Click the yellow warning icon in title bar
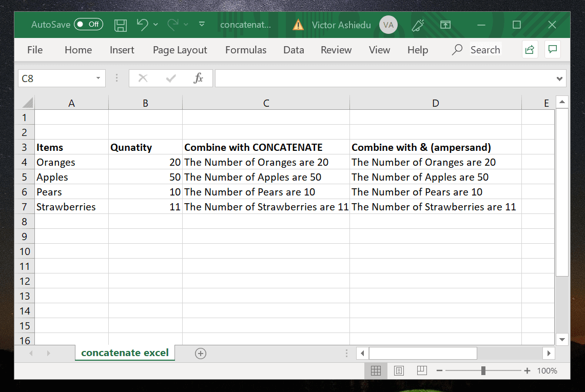 (x=298, y=25)
